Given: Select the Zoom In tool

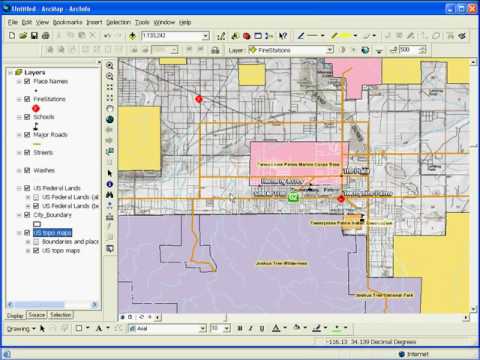Looking at the screenshot, I should (x=110, y=66).
